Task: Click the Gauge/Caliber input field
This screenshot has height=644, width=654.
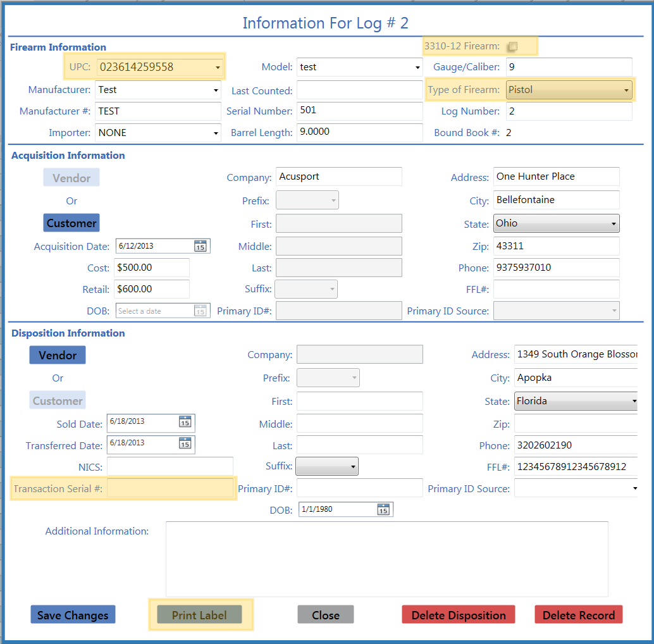Action: pos(569,67)
